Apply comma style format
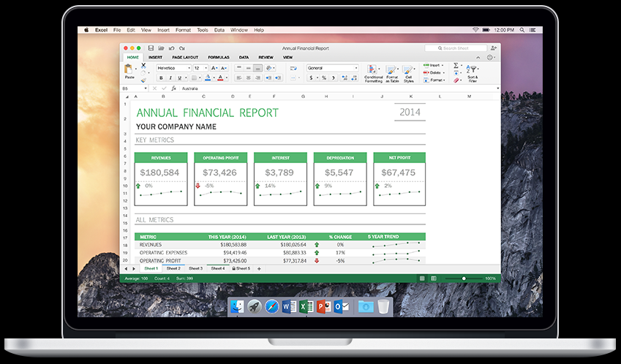The width and height of the screenshot is (621, 364). (x=334, y=78)
